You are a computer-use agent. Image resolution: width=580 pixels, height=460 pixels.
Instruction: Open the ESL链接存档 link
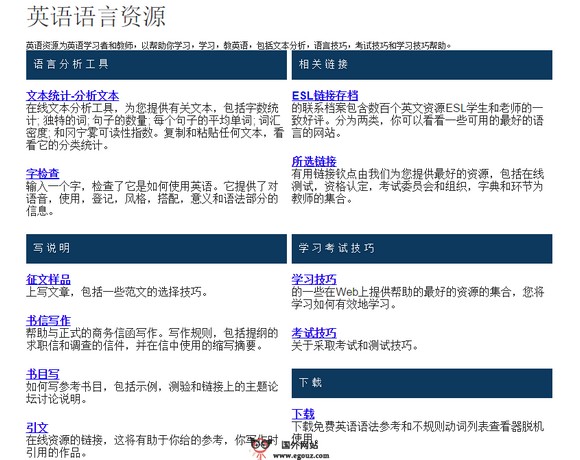(x=325, y=95)
